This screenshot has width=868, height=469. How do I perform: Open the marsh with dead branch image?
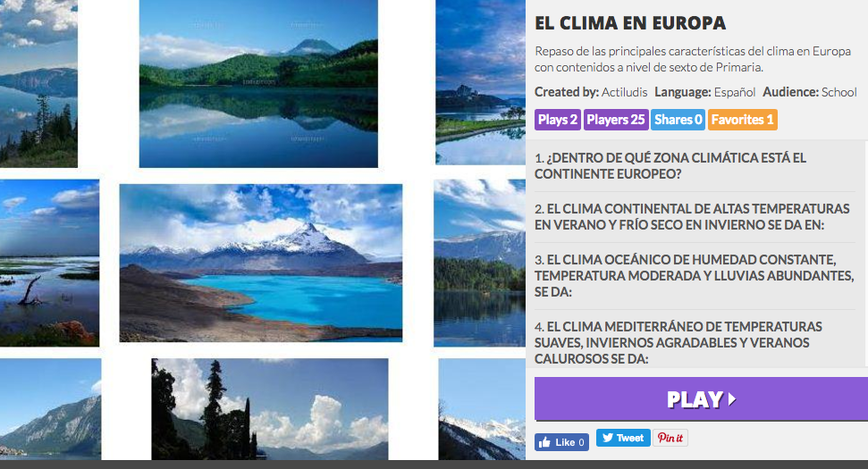(x=49, y=263)
